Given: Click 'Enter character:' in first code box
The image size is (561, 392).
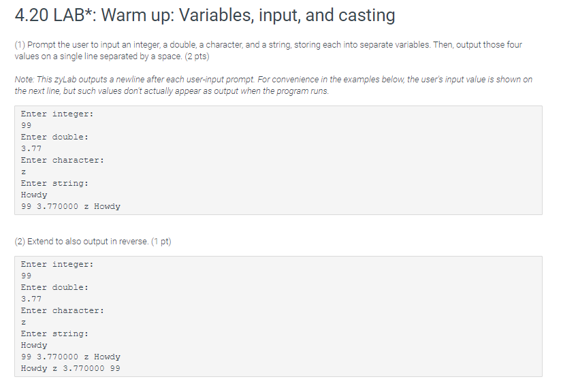Looking at the screenshot, I should pos(62,160).
